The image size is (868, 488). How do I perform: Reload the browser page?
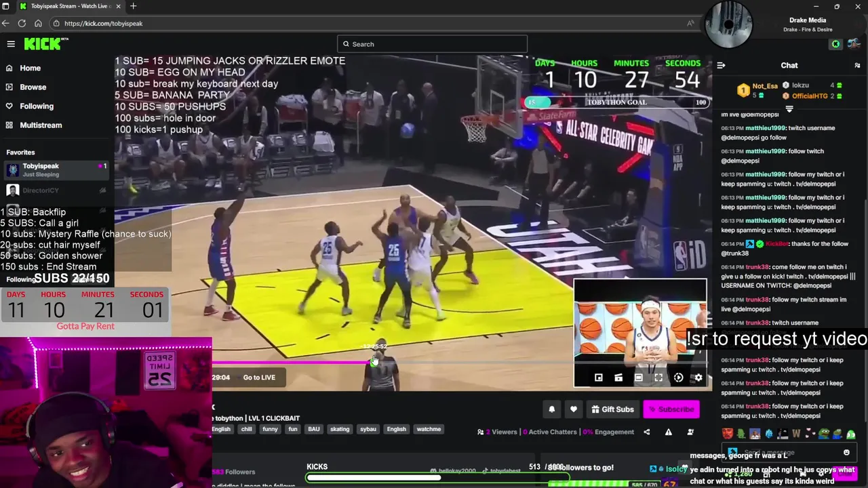tap(22, 23)
